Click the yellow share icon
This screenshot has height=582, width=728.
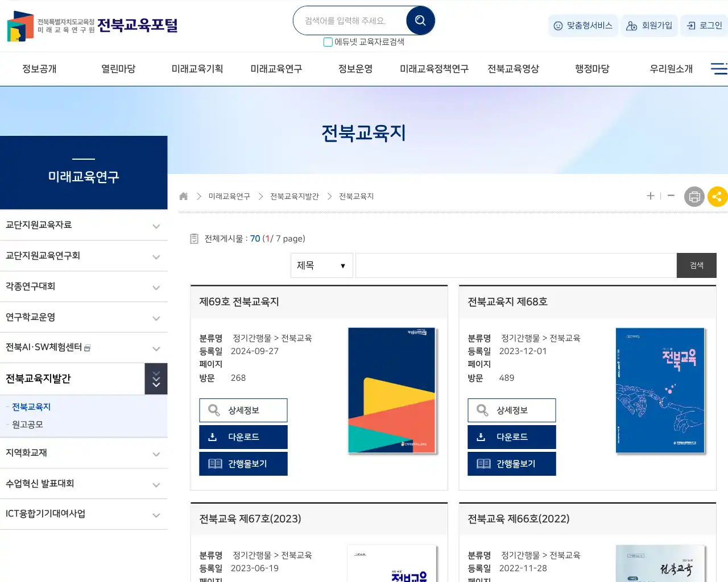pos(717,197)
